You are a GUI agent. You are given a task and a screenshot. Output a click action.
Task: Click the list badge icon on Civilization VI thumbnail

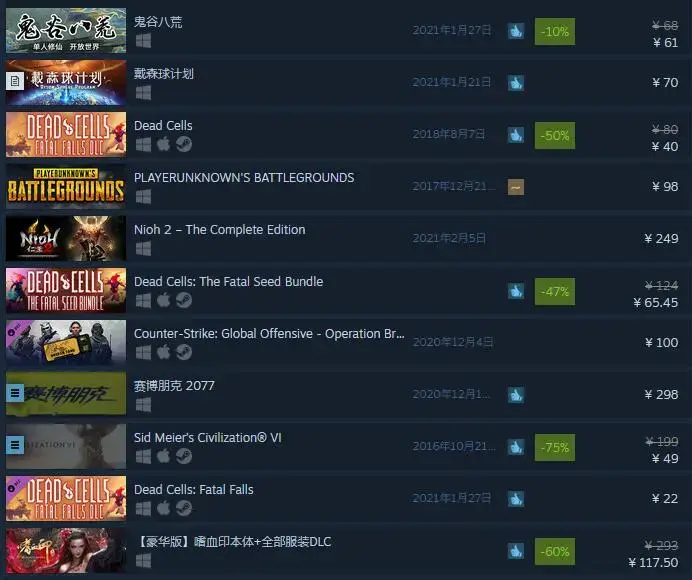pyautogui.click(x=15, y=445)
